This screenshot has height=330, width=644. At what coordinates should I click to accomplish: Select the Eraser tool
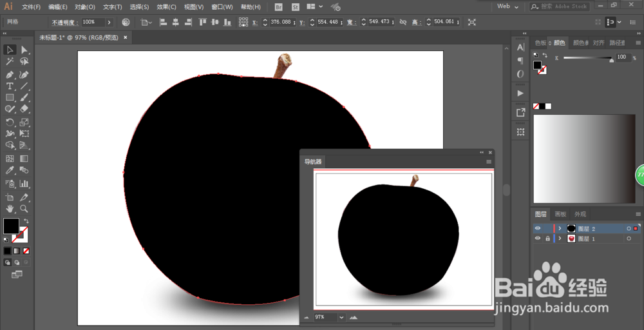point(24,108)
